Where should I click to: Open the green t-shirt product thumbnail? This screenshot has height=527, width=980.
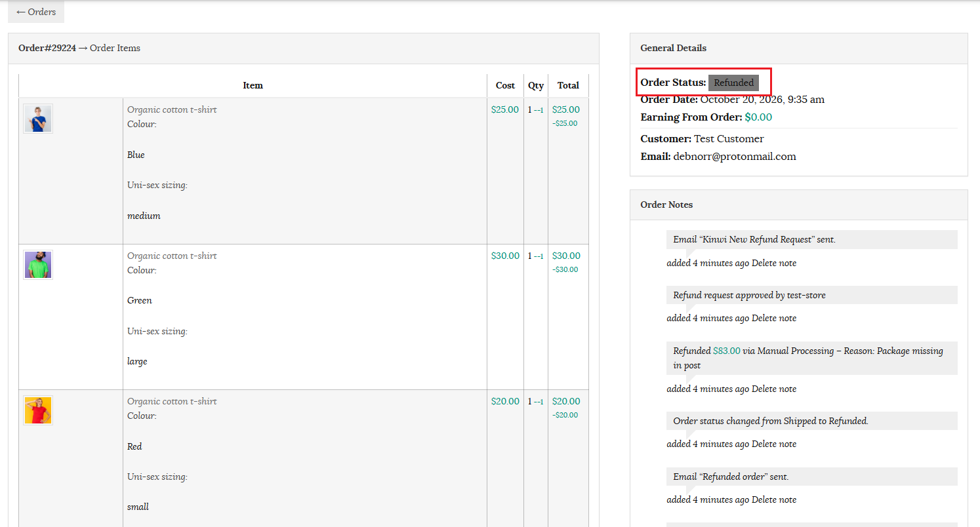click(38, 265)
